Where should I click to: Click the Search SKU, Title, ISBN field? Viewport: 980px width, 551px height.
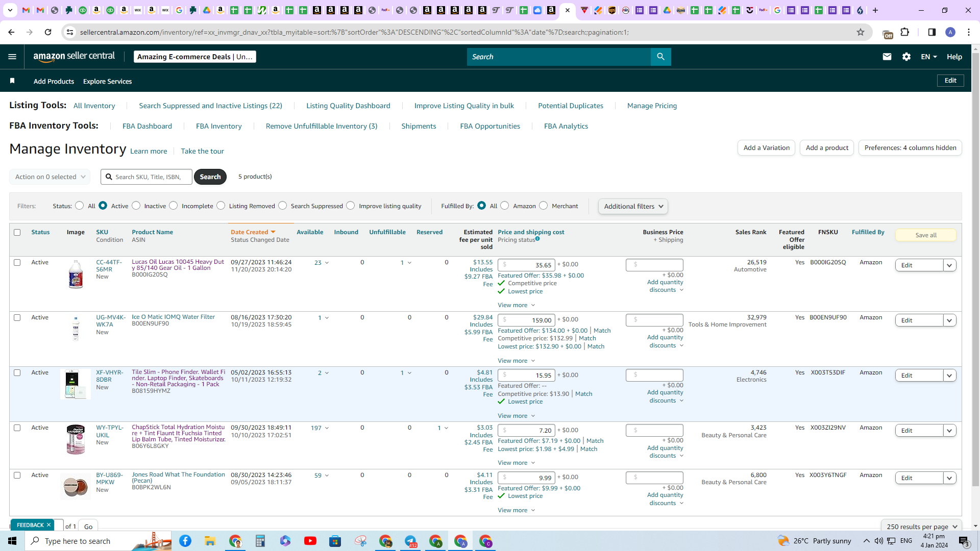pos(146,177)
